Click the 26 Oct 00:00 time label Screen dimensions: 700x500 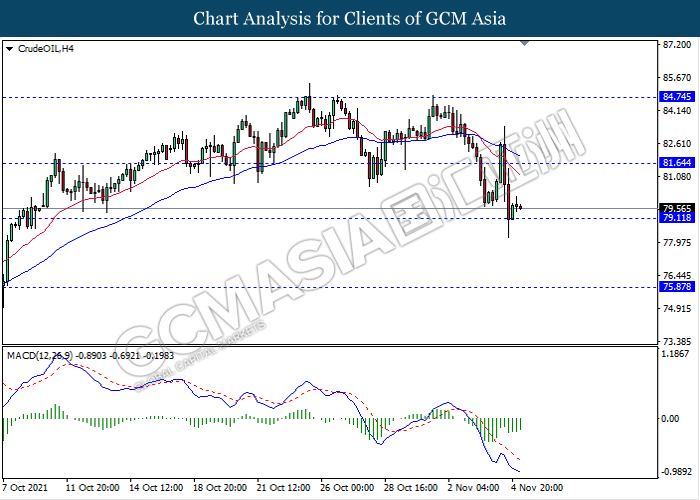347,488
